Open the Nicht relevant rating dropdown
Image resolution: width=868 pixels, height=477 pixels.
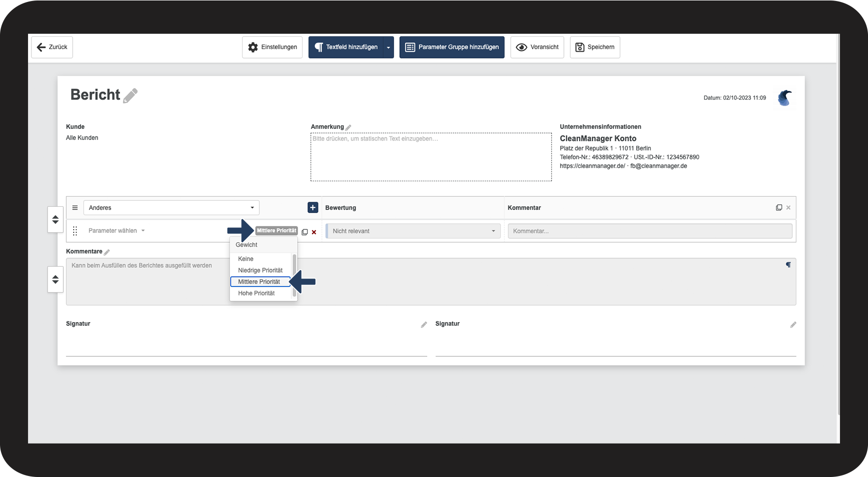pos(413,231)
